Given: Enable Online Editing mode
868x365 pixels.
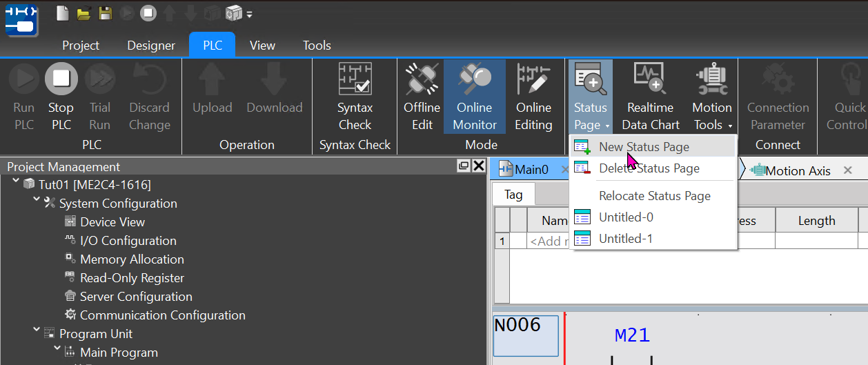Looking at the screenshot, I should pos(533,97).
